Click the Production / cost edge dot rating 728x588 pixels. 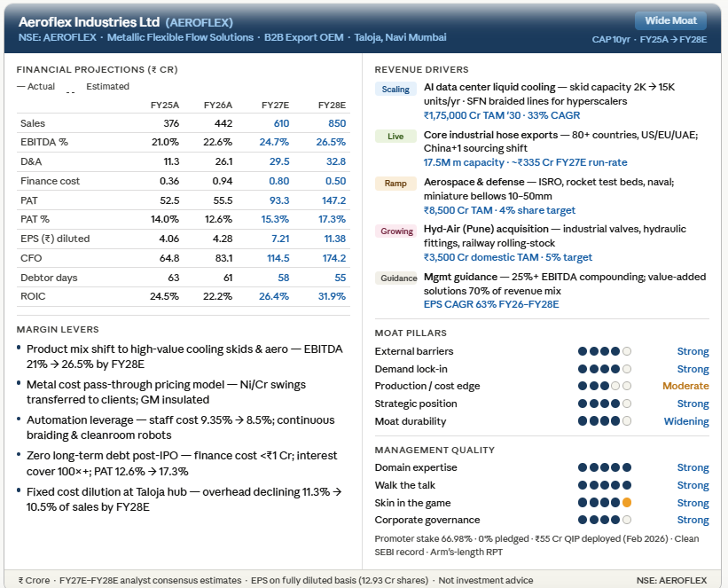[605, 386]
